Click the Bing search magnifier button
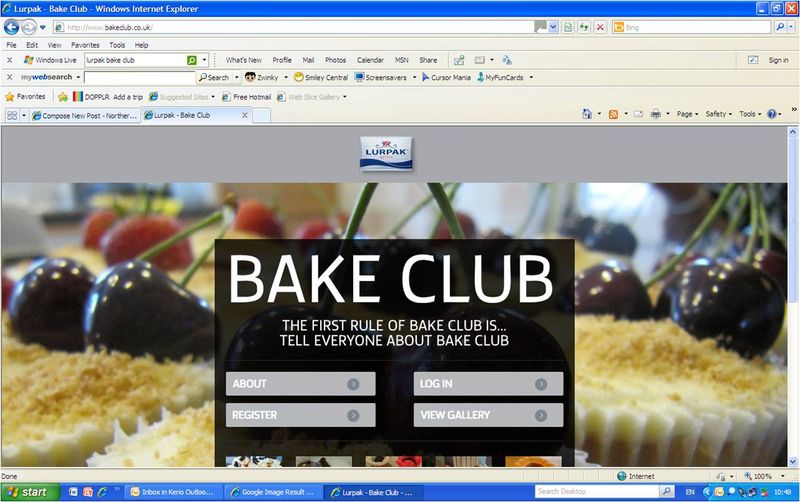This screenshot has width=800, height=502. [x=780, y=28]
